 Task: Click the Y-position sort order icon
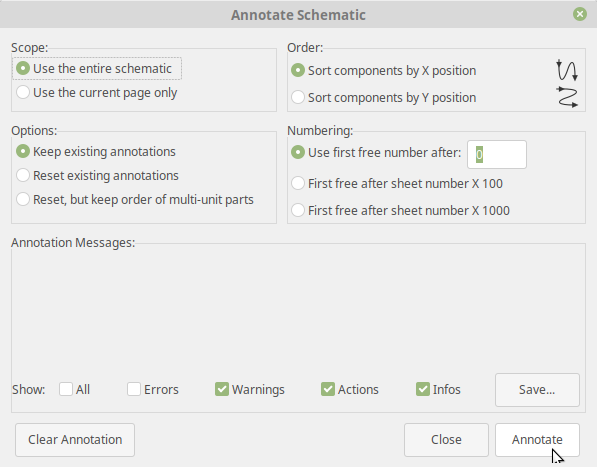(x=567, y=97)
